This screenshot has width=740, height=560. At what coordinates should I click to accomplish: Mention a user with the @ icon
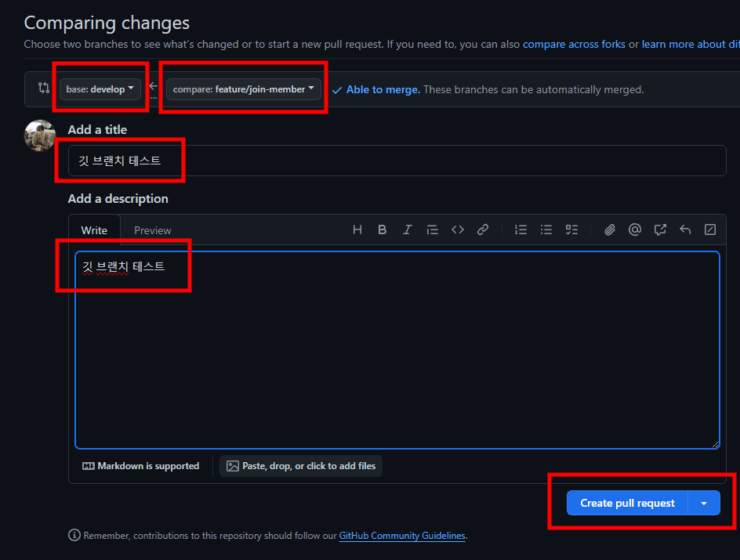click(635, 229)
